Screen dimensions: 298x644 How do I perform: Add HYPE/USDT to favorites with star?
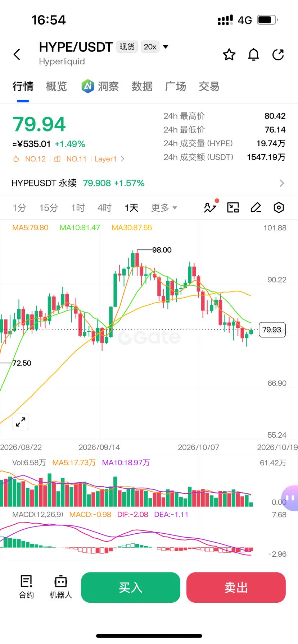(x=229, y=55)
